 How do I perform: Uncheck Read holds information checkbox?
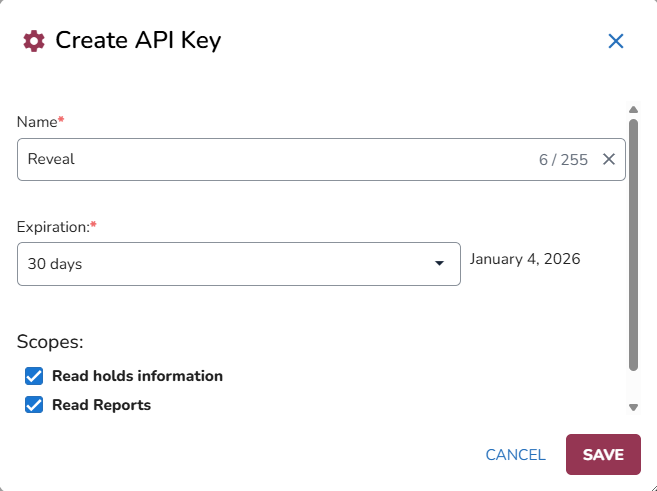click(x=35, y=376)
